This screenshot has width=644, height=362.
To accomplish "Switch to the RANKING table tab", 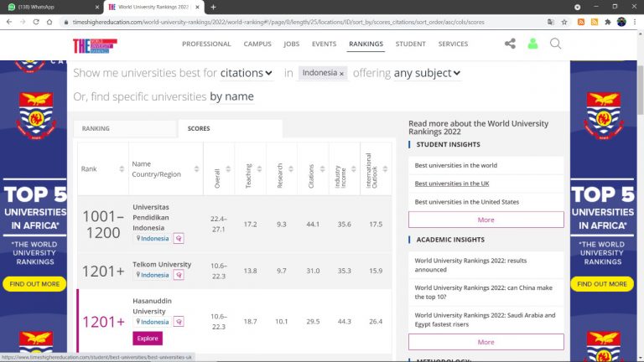I will [x=125, y=128].
